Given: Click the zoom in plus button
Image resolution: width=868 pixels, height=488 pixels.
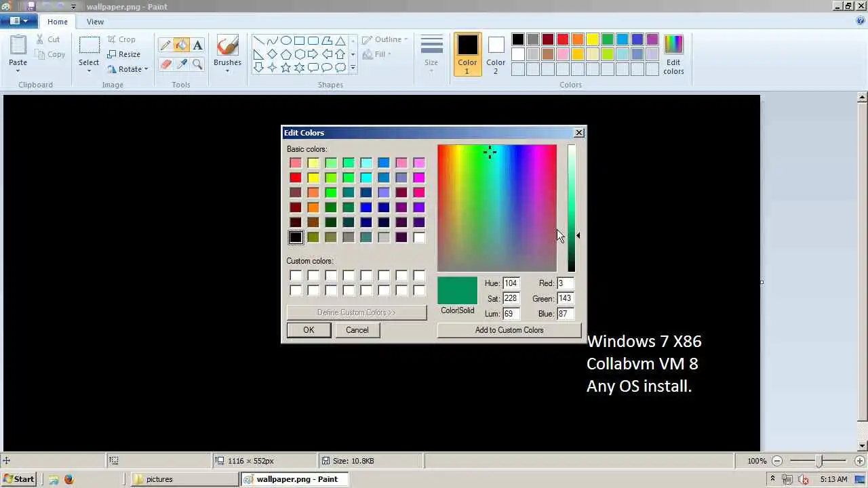Looking at the screenshot, I should tap(859, 461).
